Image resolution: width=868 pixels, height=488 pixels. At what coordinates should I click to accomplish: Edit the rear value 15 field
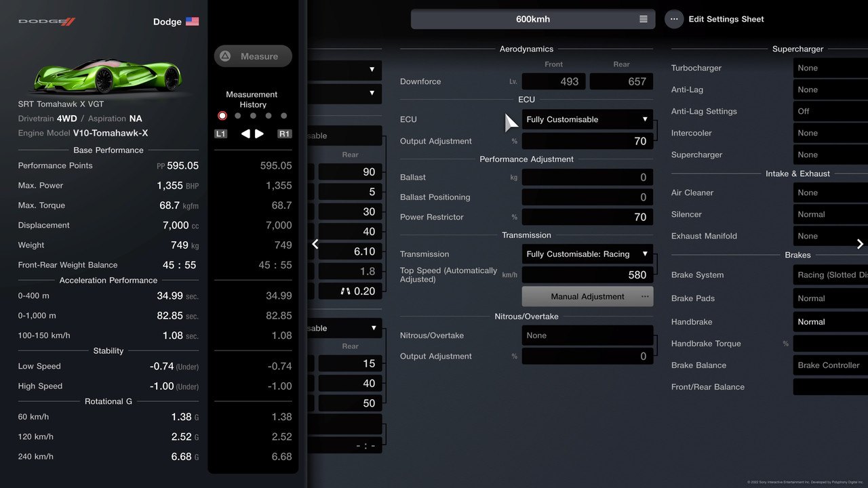coord(350,363)
